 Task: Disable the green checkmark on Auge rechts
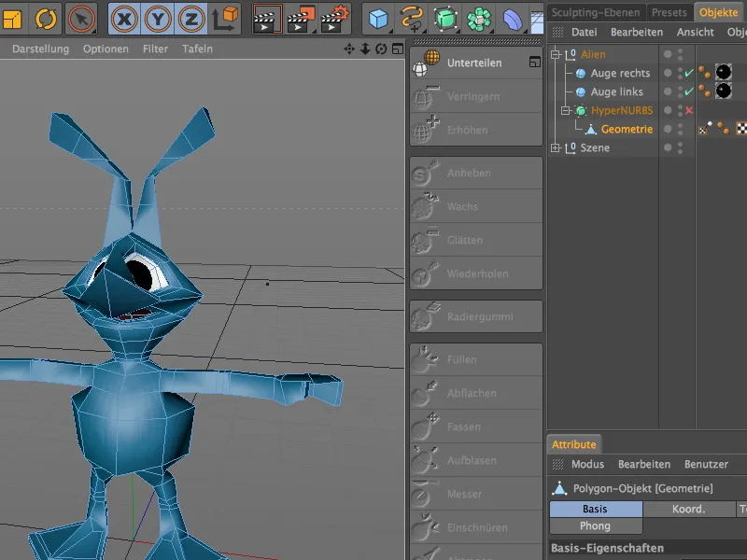coord(688,73)
